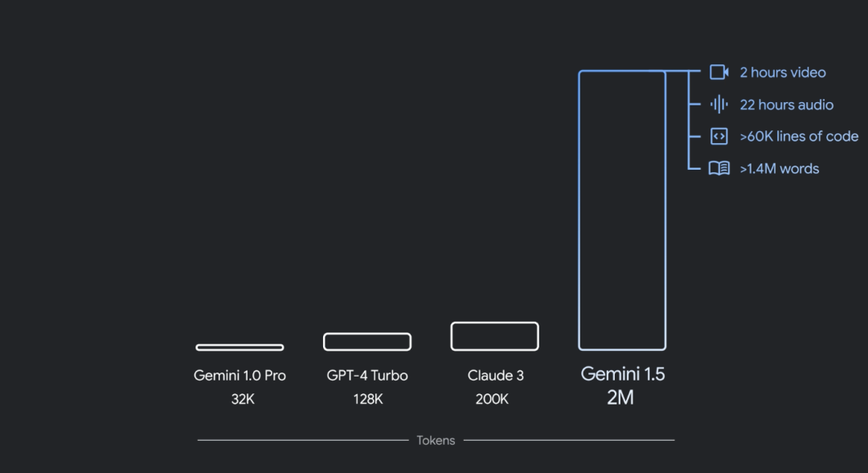Click the "2 hours video" text
868x473 pixels.
[x=782, y=72]
